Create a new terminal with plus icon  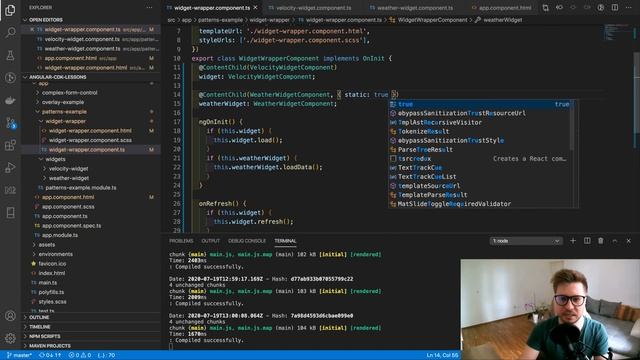573,241
